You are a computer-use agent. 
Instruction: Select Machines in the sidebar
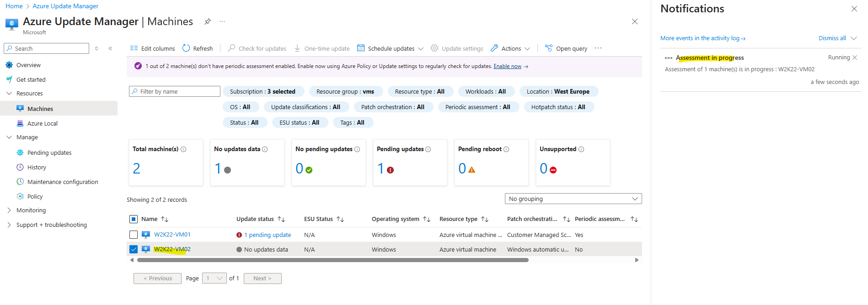[40, 109]
